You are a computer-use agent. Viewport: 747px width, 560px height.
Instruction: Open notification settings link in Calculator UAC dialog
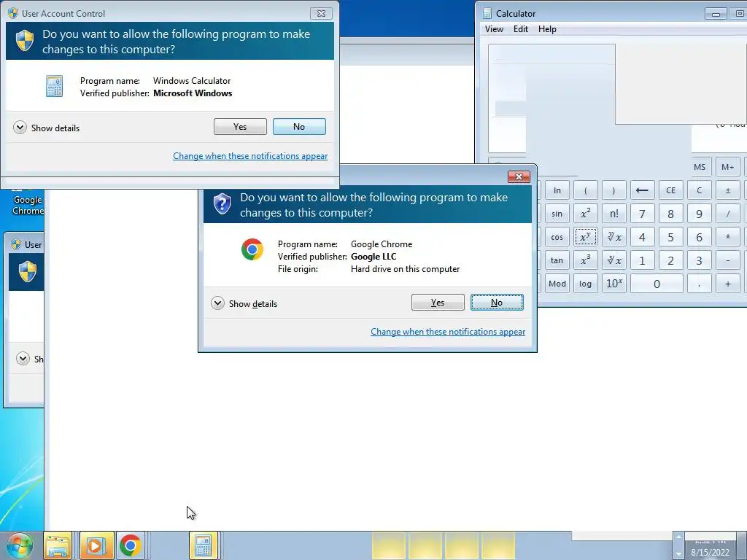(x=250, y=156)
